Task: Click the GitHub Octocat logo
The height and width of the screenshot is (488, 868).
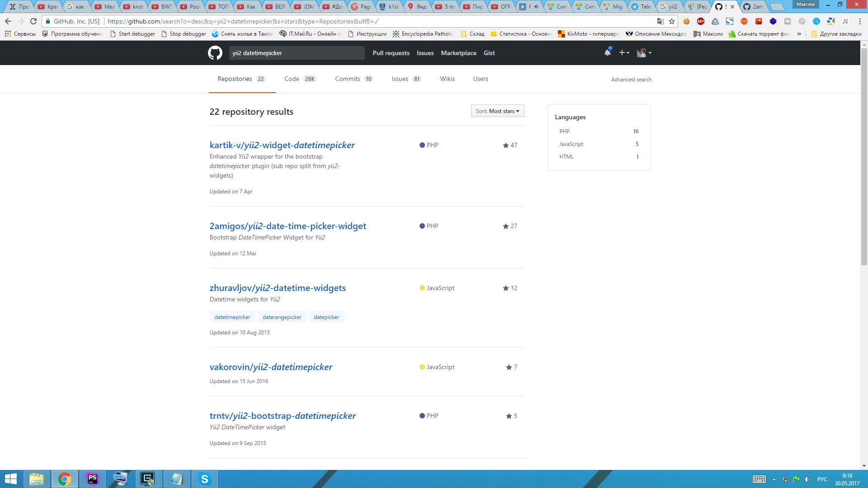Action: pos(215,53)
